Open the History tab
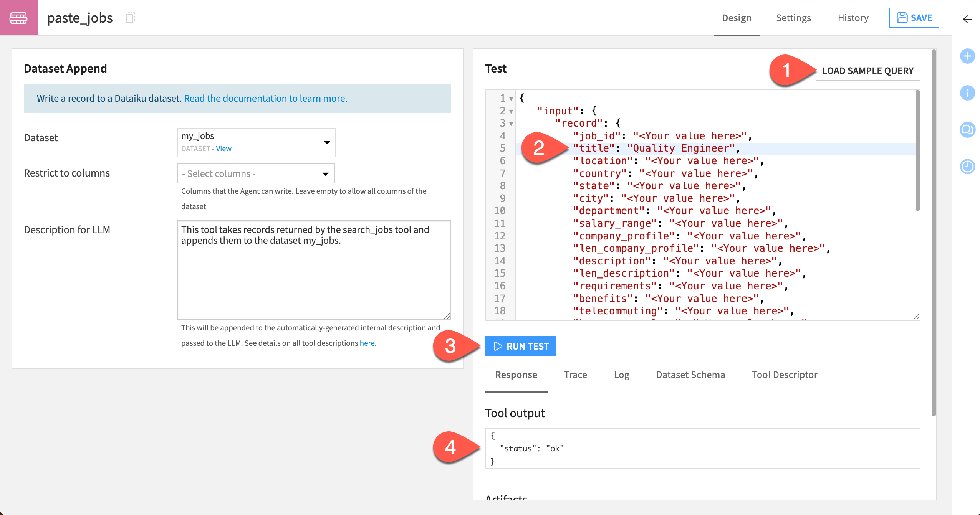 853,18
